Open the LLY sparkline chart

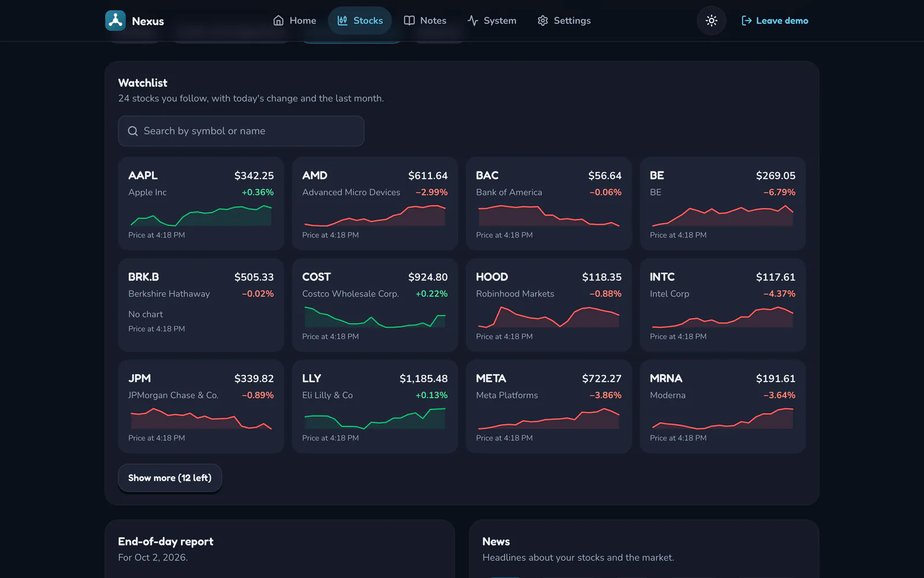[374, 418]
